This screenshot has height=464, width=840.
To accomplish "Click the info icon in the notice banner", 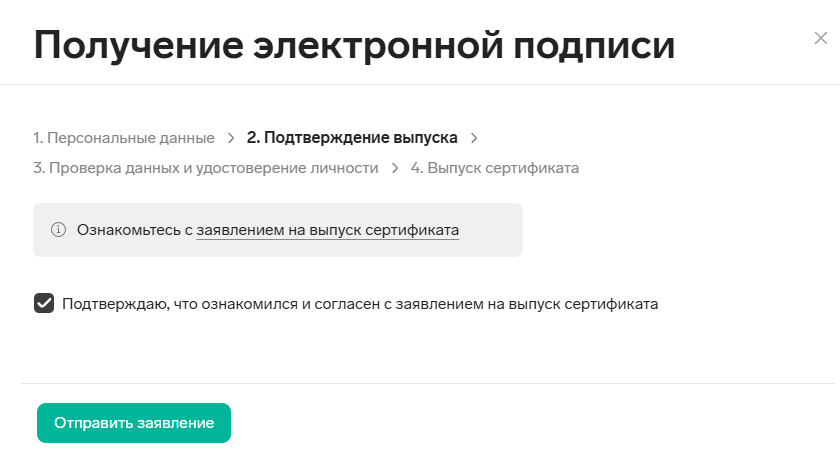I will pyautogui.click(x=58, y=230).
